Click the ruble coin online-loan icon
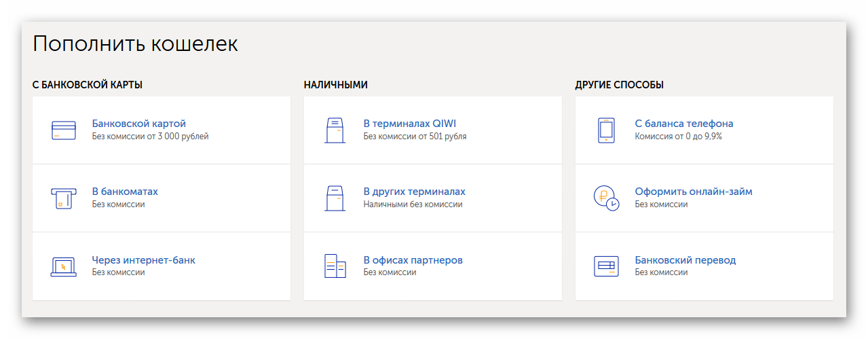Image resolution: width=868 pixels, height=339 pixels. [x=606, y=198]
